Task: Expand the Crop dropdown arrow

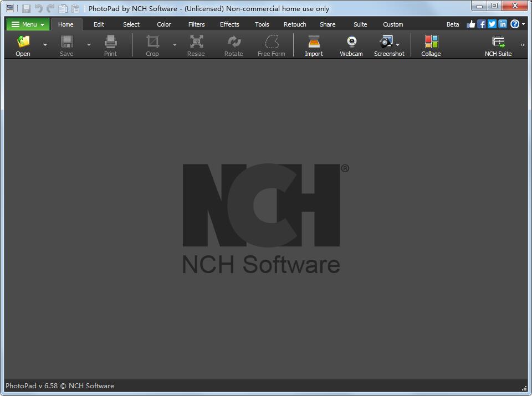Action: click(x=175, y=45)
